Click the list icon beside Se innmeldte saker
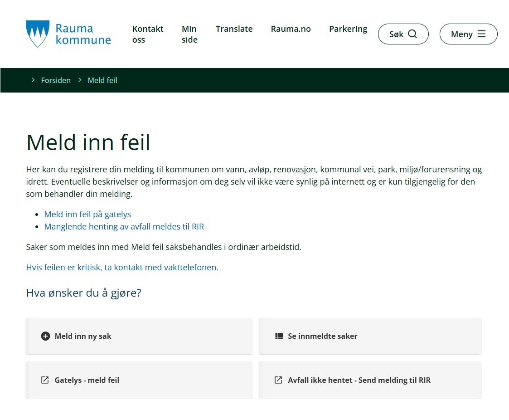Screen dimensions: 509x420 point(279,336)
